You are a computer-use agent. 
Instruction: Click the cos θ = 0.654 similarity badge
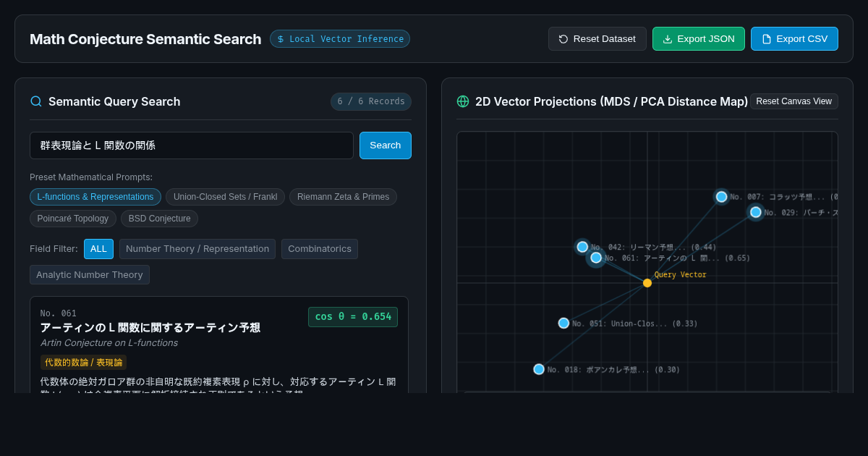click(x=353, y=317)
